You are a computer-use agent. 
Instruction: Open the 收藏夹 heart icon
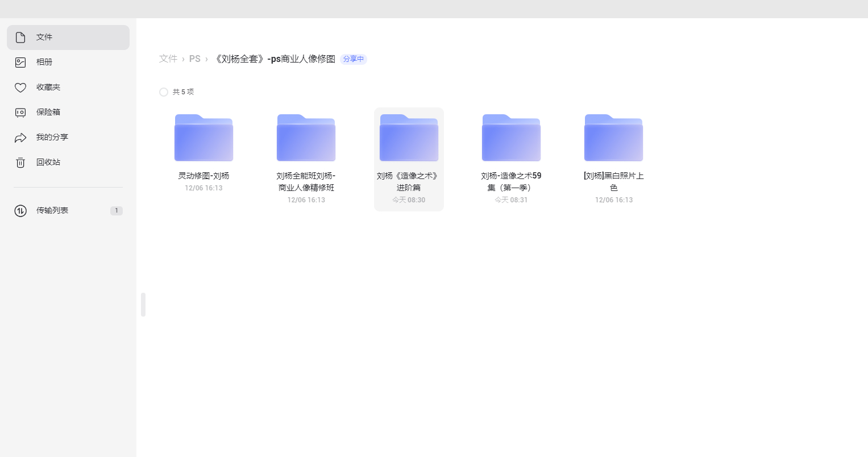[20, 88]
